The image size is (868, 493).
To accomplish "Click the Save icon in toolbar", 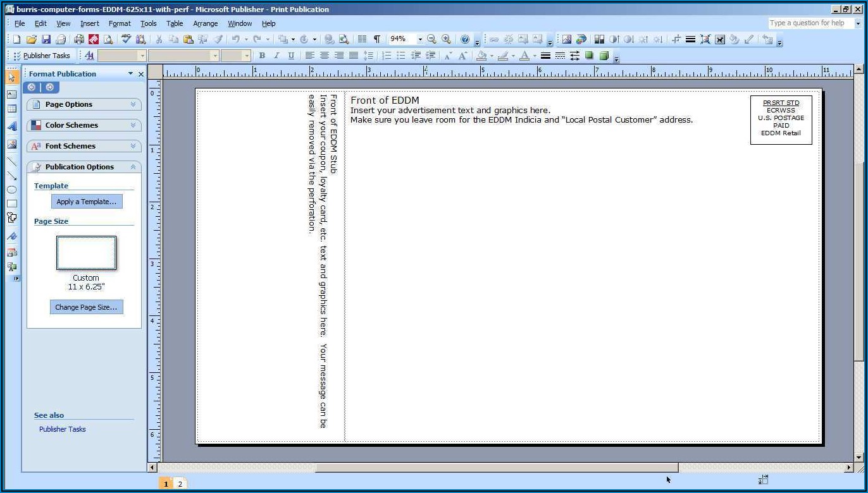I will (x=46, y=39).
